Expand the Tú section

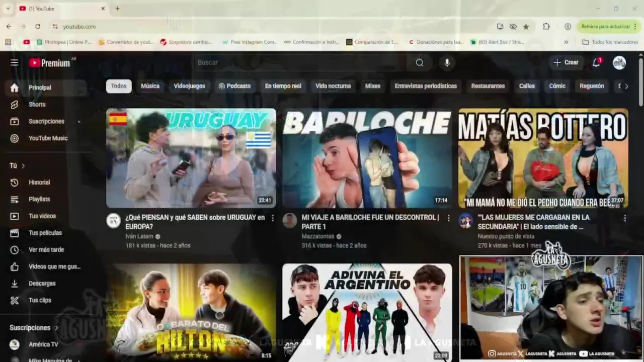(x=17, y=166)
